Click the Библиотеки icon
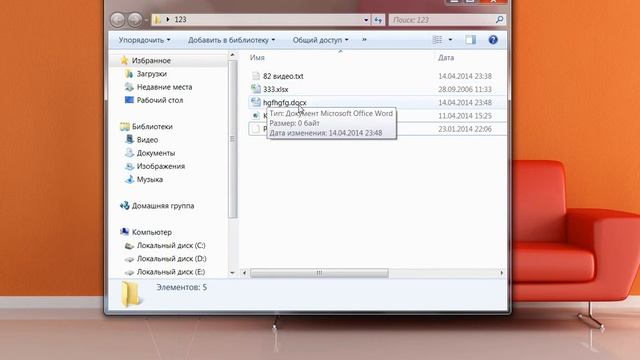Viewport: 640px width, 360px height. point(124,127)
